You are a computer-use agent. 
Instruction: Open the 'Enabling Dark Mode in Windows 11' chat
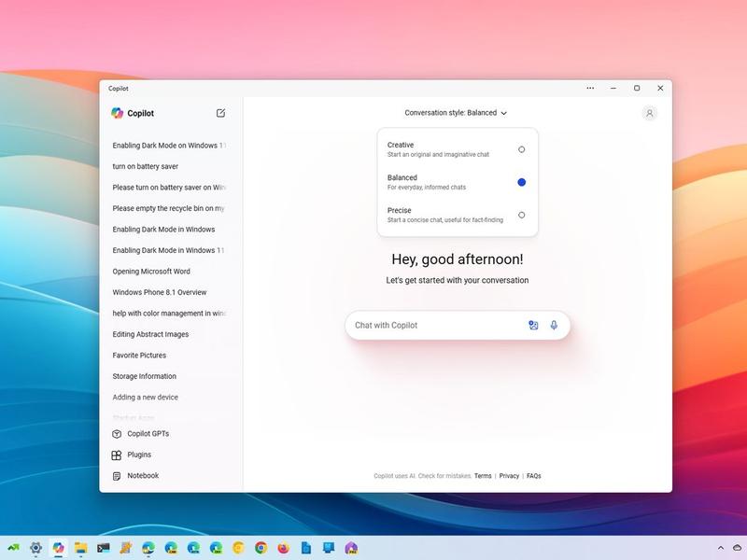(168, 250)
